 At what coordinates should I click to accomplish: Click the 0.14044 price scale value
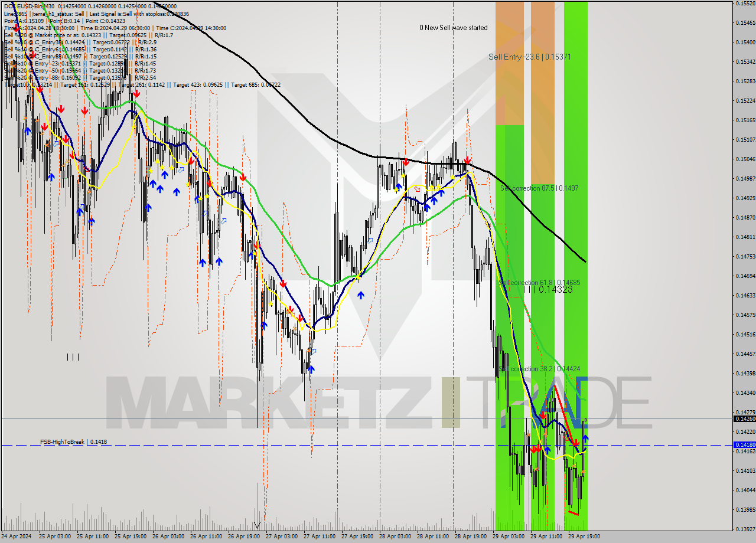[x=745, y=490]
